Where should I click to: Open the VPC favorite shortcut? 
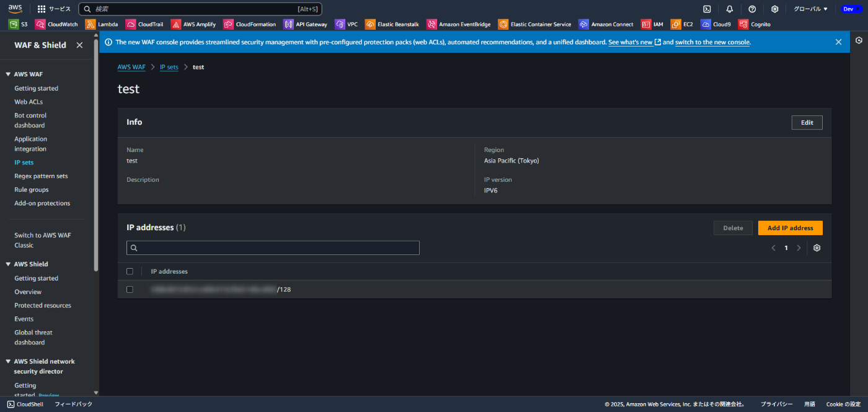[x=347, y=24]
